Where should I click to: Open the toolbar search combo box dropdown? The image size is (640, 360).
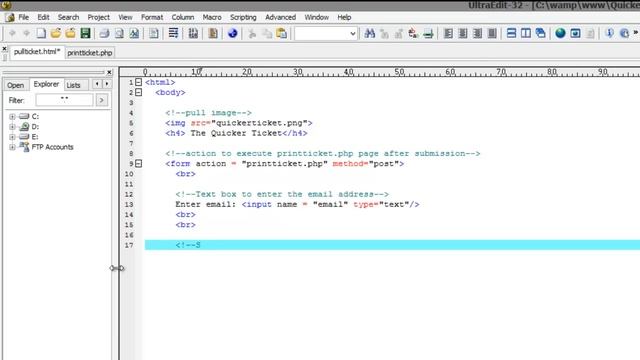[x=353, y=34]
